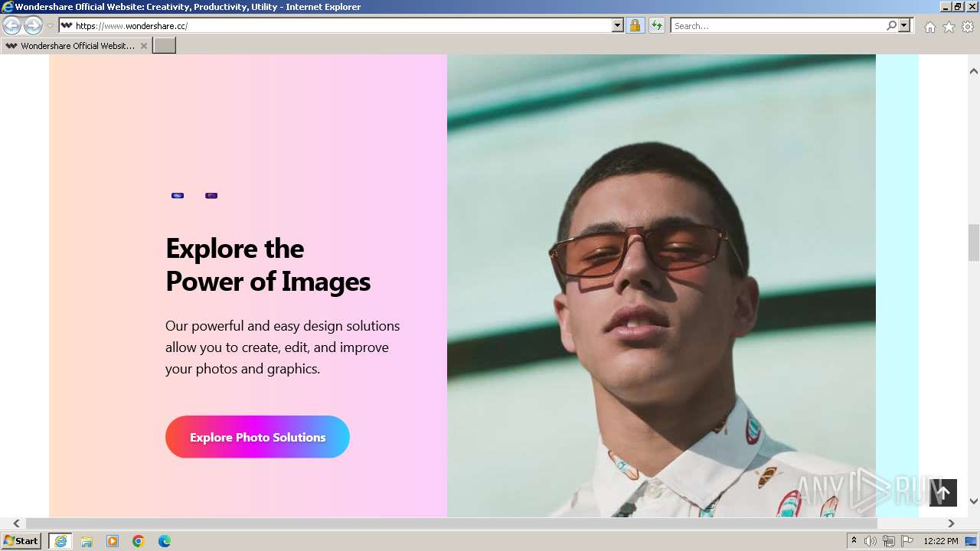Show hidden tray icons arrow

(854, 541)
